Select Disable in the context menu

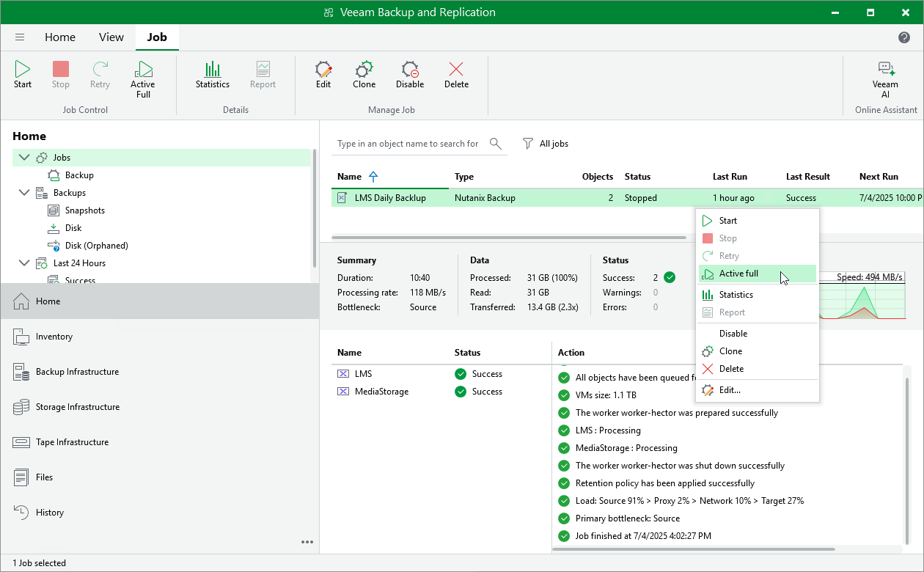click(x=733, y=334)
